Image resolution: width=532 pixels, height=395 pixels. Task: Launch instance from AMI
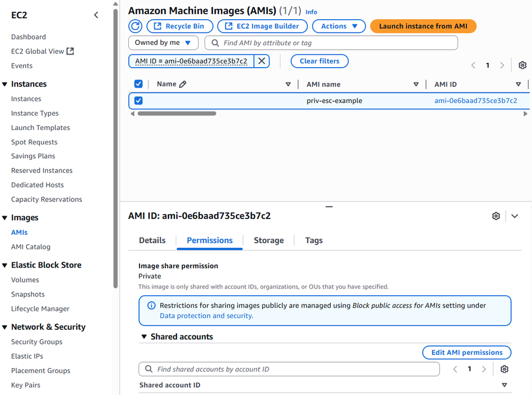423,26
